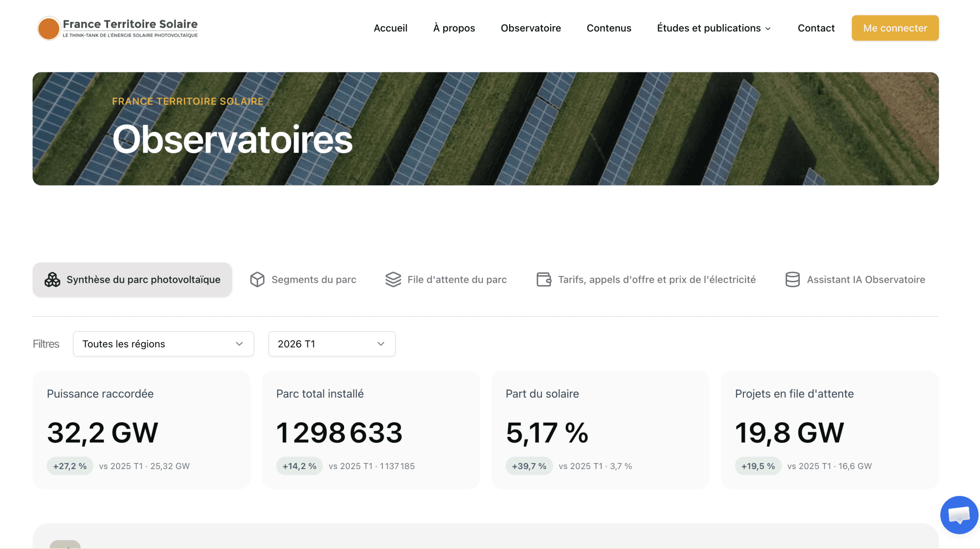Click the Synthèse du parc photovoltaïque cubes icon
Image resolution: width=980 pixels, height=549 pixels.
tap(52, 280)
